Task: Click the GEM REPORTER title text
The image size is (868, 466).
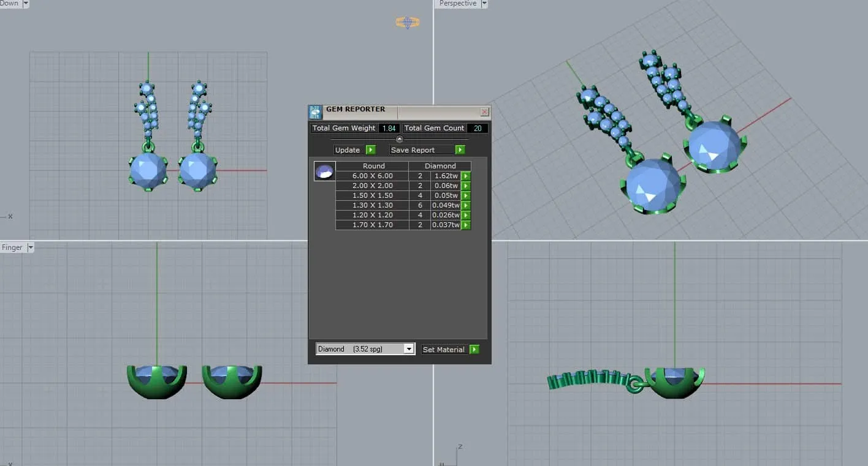Action: click(x=356, y=109)
